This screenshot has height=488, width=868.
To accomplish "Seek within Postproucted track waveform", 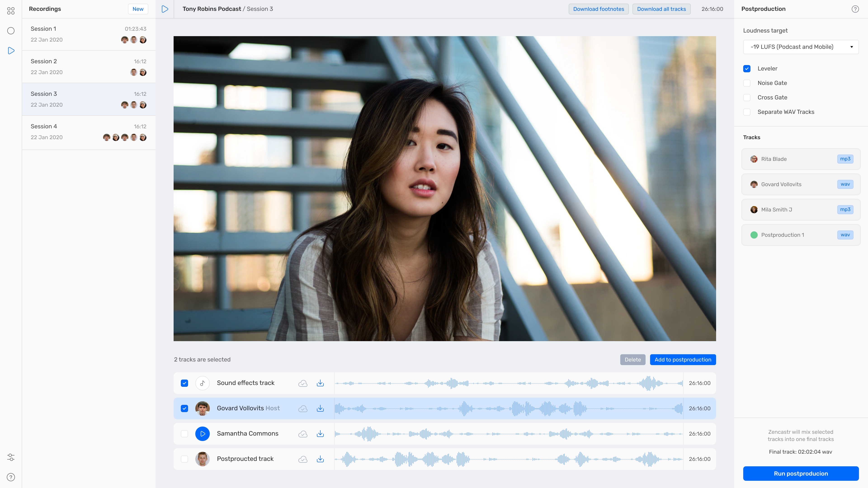I will pos(508,459).
